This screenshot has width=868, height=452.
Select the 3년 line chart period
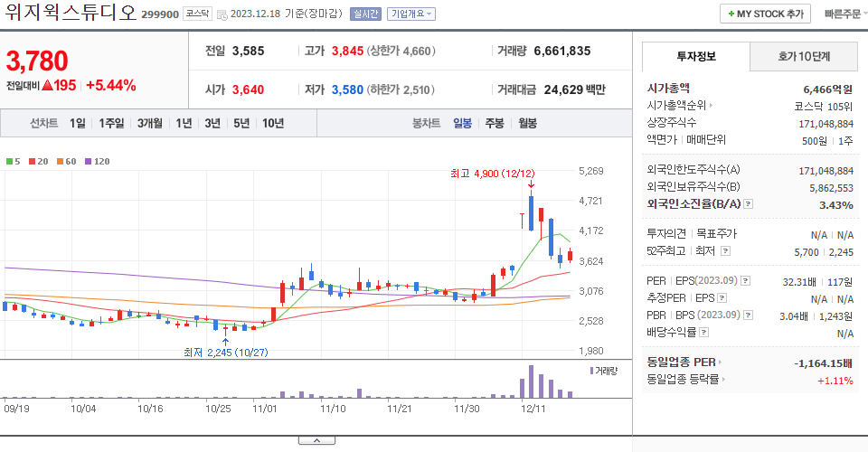[x=212, y=123]
